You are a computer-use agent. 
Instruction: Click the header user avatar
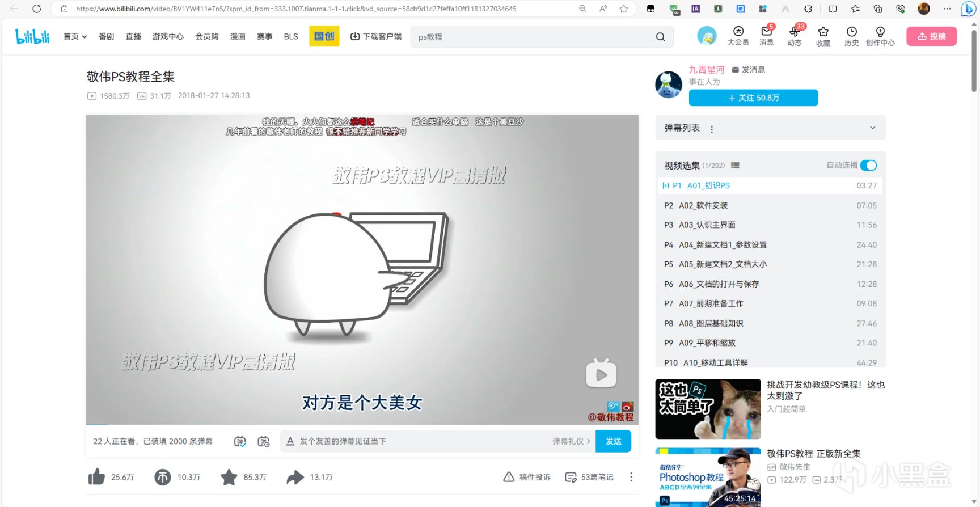click(x=707, y=36)
